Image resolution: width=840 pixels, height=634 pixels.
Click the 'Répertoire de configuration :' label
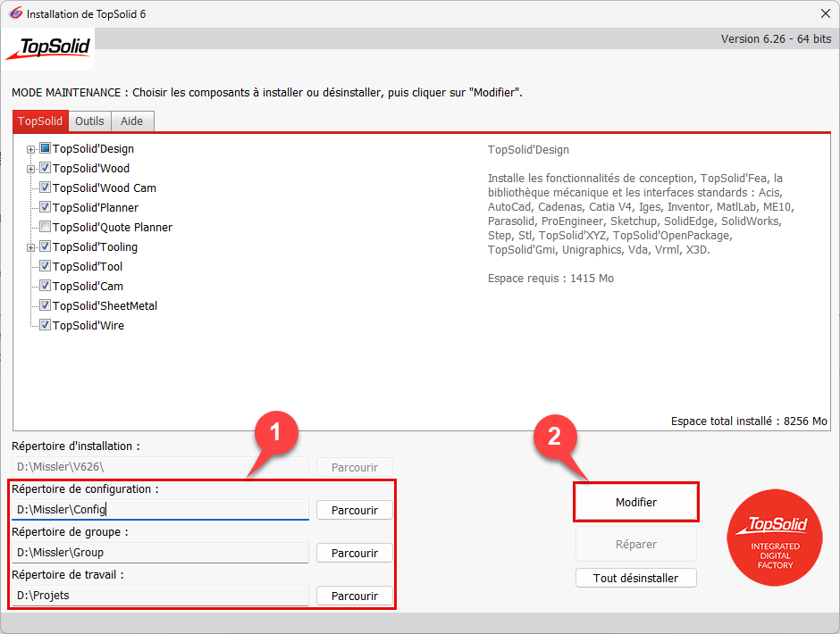tap(85, 488)
